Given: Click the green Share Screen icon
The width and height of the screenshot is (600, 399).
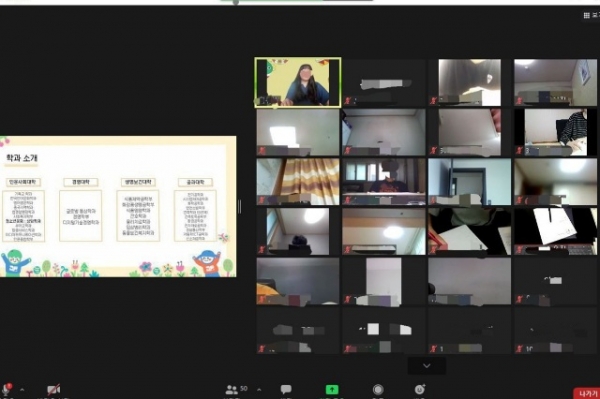Looking at the screenshot, I should pos(332,389).
